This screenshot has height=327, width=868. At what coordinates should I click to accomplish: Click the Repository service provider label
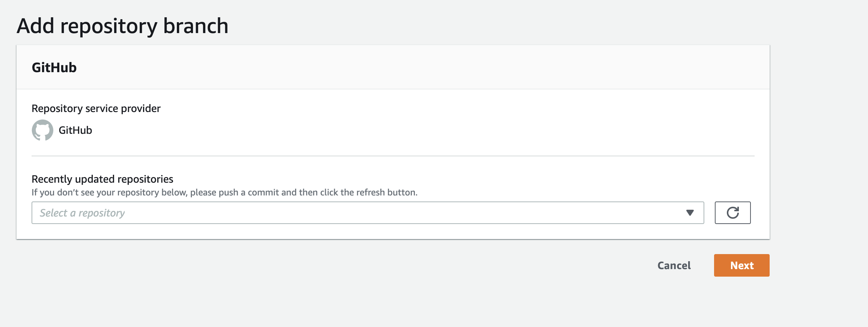tap(96, 108)
